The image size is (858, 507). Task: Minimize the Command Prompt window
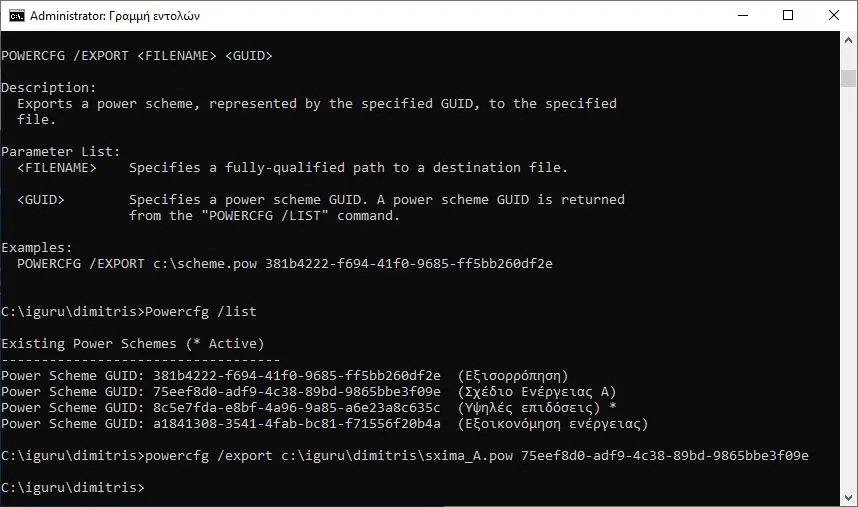pyautogui.click(x=742, y=15)
